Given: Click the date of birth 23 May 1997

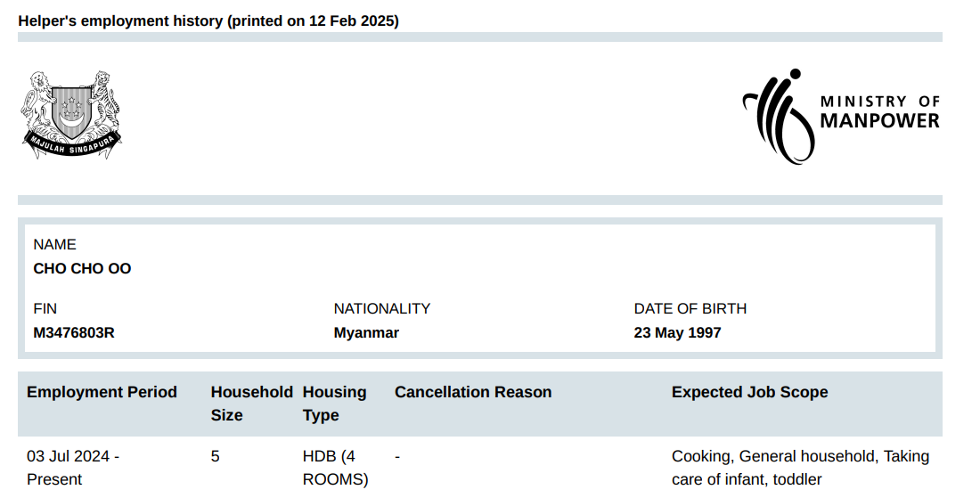Looking at the screenshot, I should coord(677,333).
